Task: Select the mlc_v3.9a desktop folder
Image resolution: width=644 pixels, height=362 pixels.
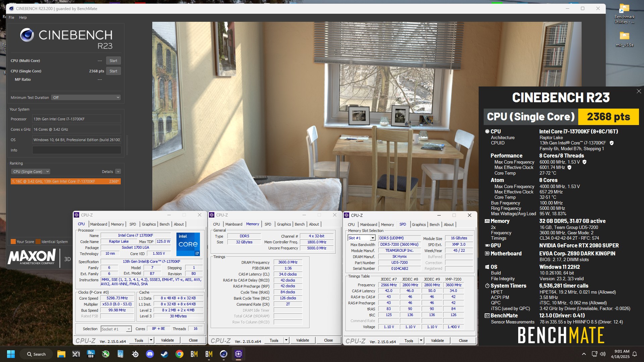Action: (x=624, y=39)
